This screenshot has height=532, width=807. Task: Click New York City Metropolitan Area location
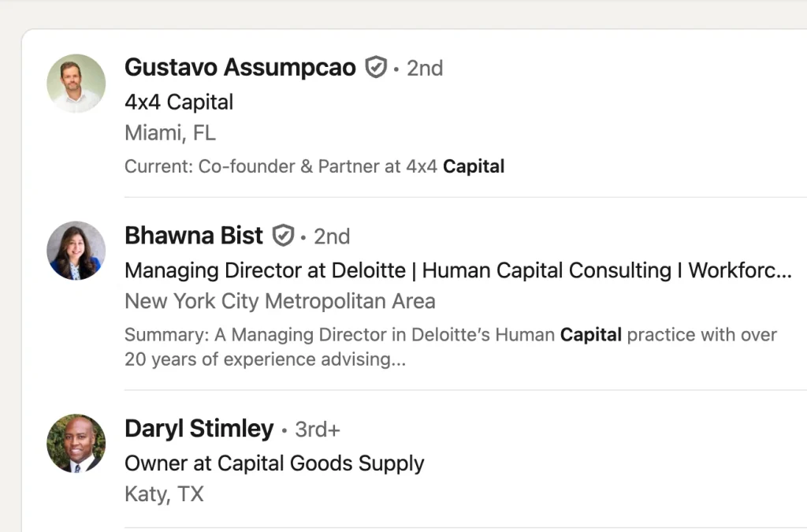[x=280, y=301]
